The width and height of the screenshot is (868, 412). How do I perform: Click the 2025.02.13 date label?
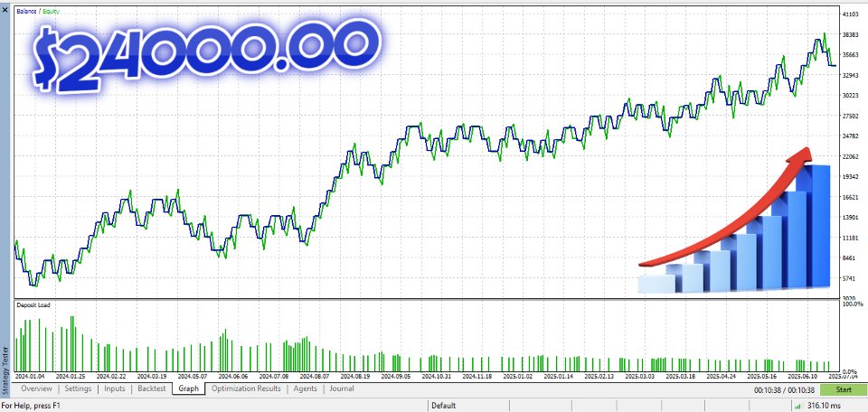[x=599, y=376]
